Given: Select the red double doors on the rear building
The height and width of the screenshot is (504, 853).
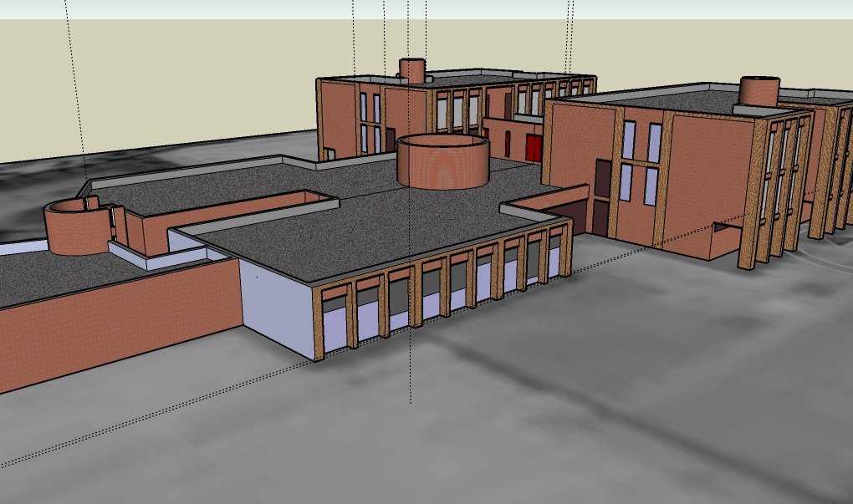Looking at the screenshot, I should point(533,149).
